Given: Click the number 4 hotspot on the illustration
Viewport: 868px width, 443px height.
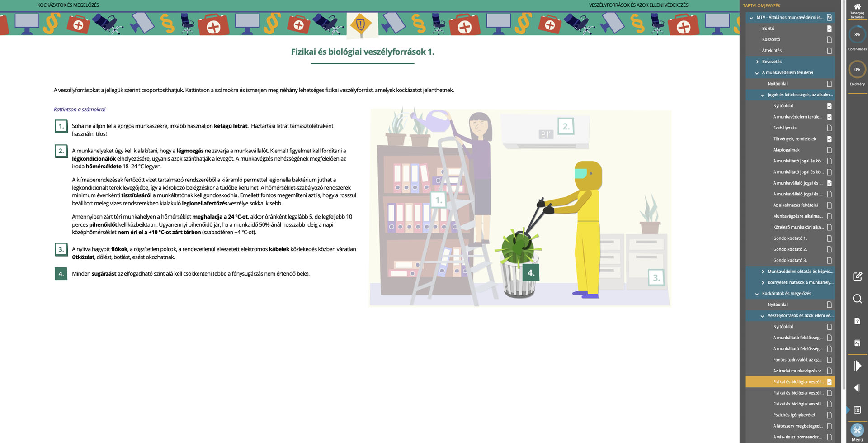Looking at the screenshot, I should (x=531, y=273).
